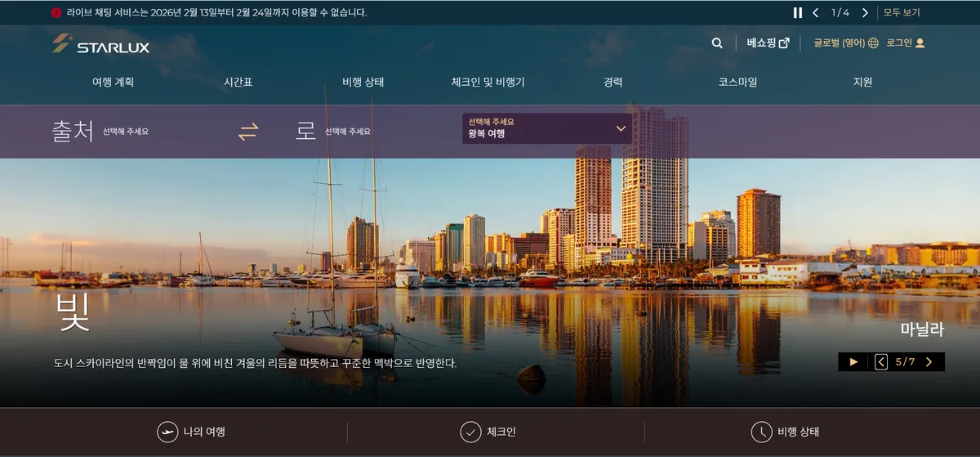The image size is (980, 457).
Task: Expand the 왕복 여행 trip type dropdown
Action: [x=546, y=128]
